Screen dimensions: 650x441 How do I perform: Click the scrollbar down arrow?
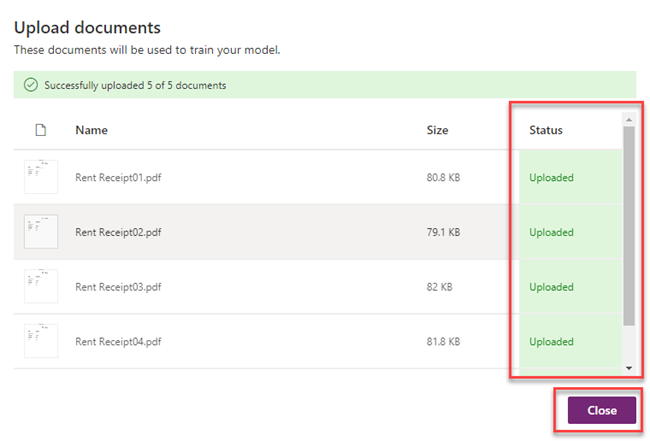pyautogui.click(x=629, y=368)
